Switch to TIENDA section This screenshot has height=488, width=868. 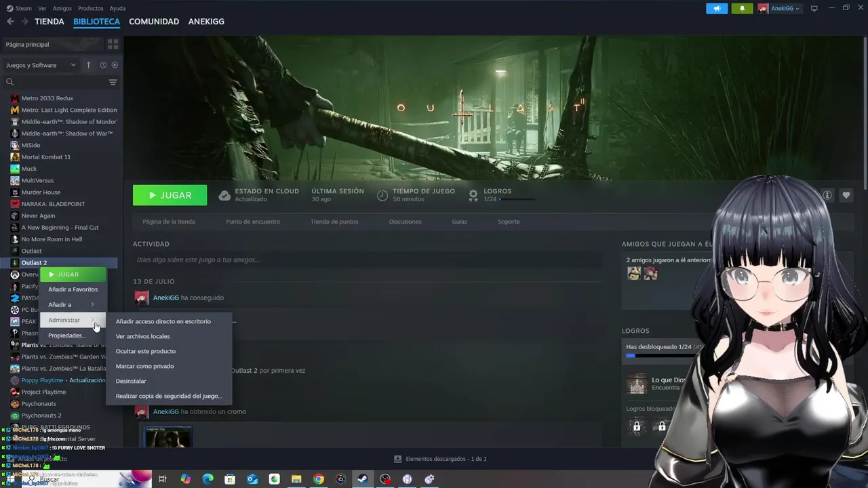[x=50, y=22]
